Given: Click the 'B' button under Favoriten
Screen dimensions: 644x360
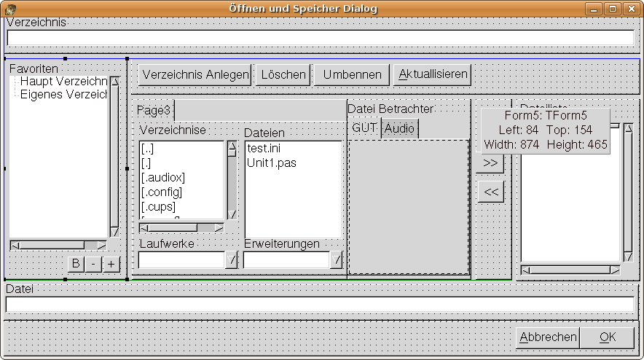Looking at the screenshot, I should click(x=76, y=264).
